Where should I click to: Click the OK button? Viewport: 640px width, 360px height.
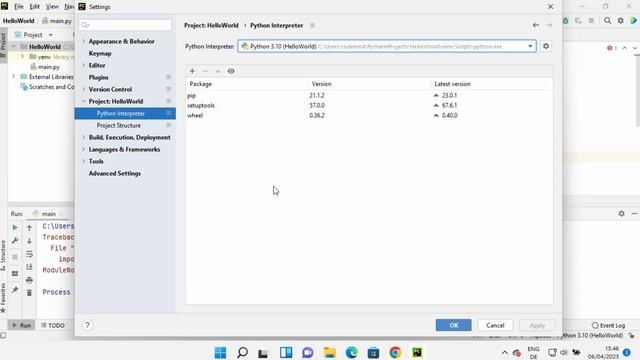point(453,325)
